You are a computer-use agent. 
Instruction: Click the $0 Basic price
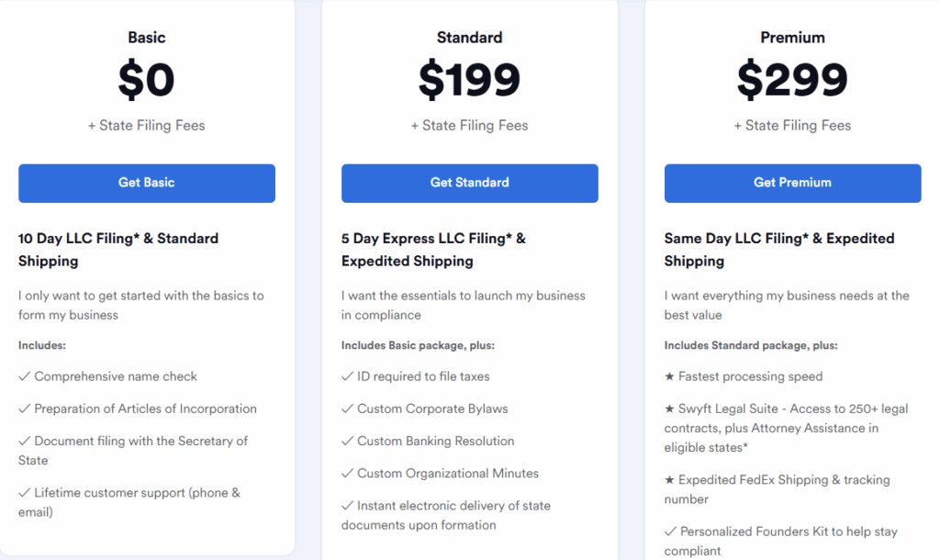coord(147,81)
